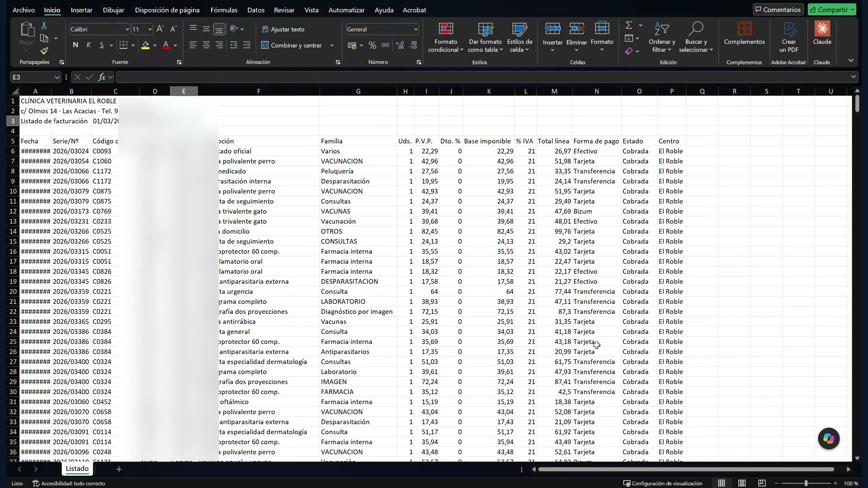Decrease font size with the smaller A icon
Viewport: 868px width, 488px height.
point(173,29)
